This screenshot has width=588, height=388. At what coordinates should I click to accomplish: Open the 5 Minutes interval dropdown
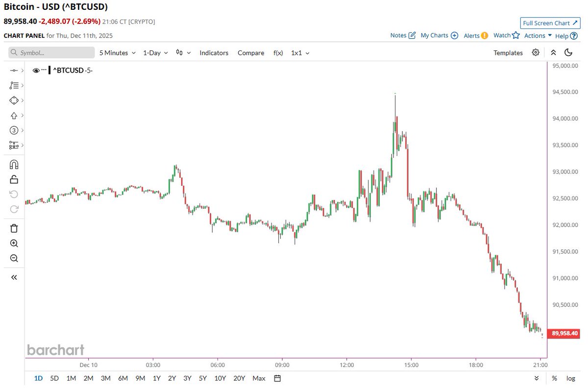coord(117,53)
